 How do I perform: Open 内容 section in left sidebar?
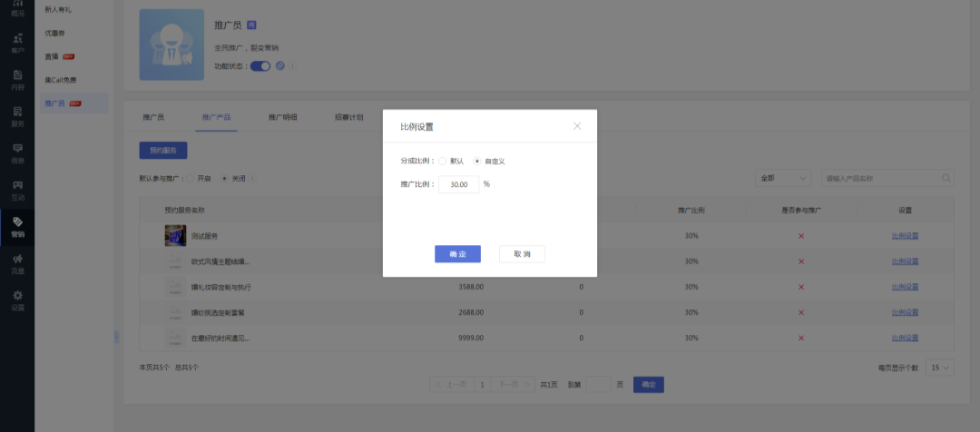(x=17, y=80)
